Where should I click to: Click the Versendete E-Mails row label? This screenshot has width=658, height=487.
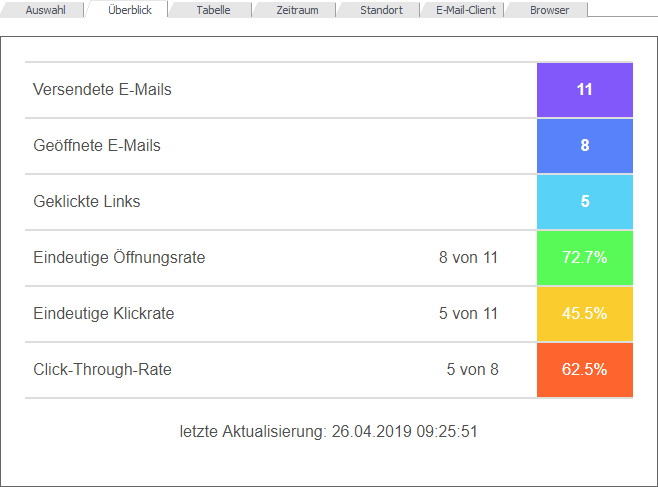pyautogui.click(x=102, y=90)
